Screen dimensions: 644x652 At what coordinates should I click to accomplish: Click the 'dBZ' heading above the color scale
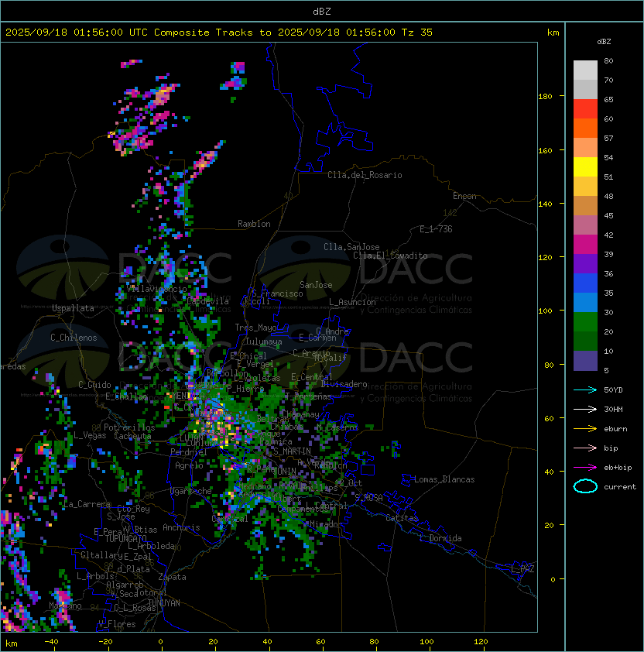tap(604, 42)
